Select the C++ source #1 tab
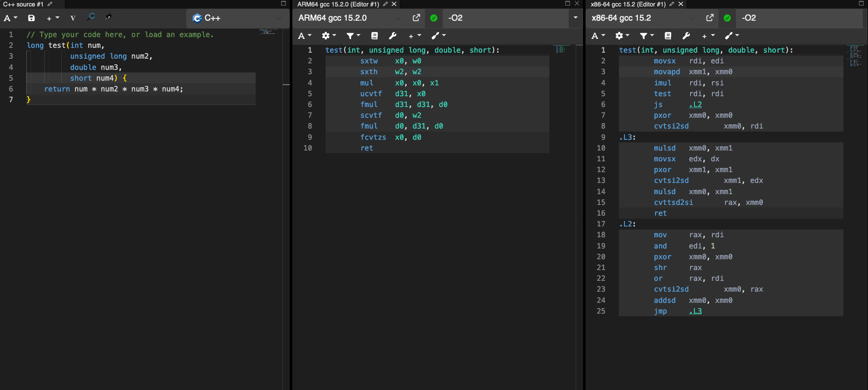 tap(24, 4)
